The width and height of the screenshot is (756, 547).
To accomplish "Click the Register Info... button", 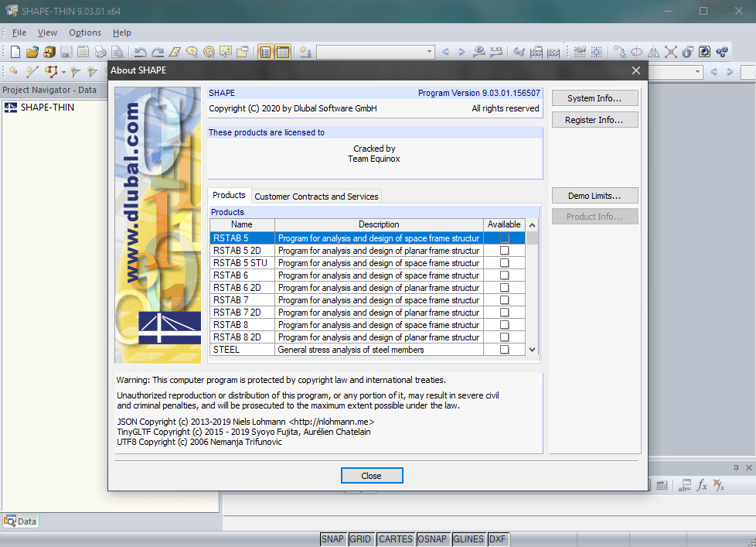I will [594, 120].
